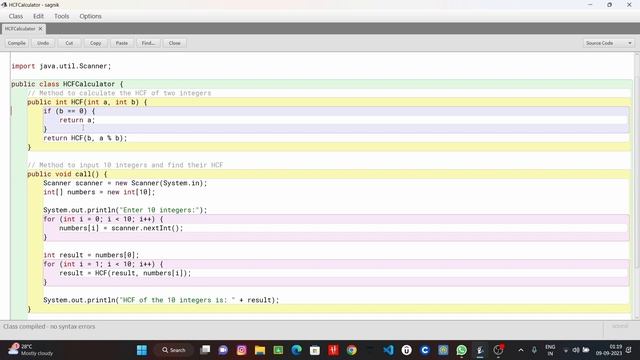Open File Explorer from the taskbar
Image resolution: width=640 pixels, height=360 pixels.
[260, 350]
